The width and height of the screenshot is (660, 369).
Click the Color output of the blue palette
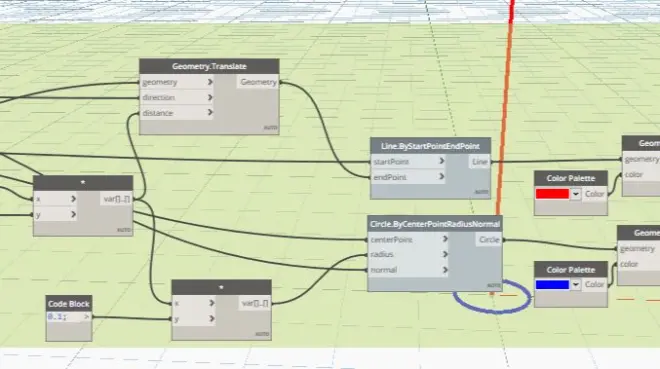pos(594,285)
